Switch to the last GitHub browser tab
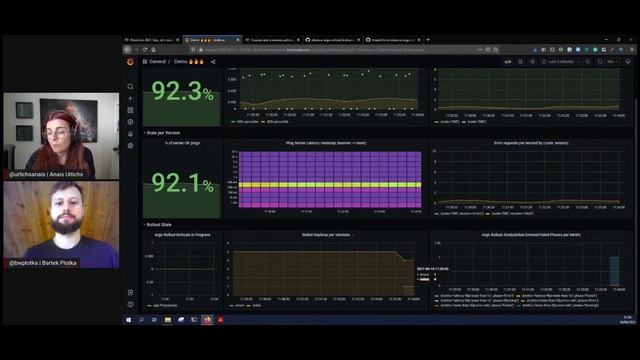Viewport: 640px width, 360px height. 393,40
